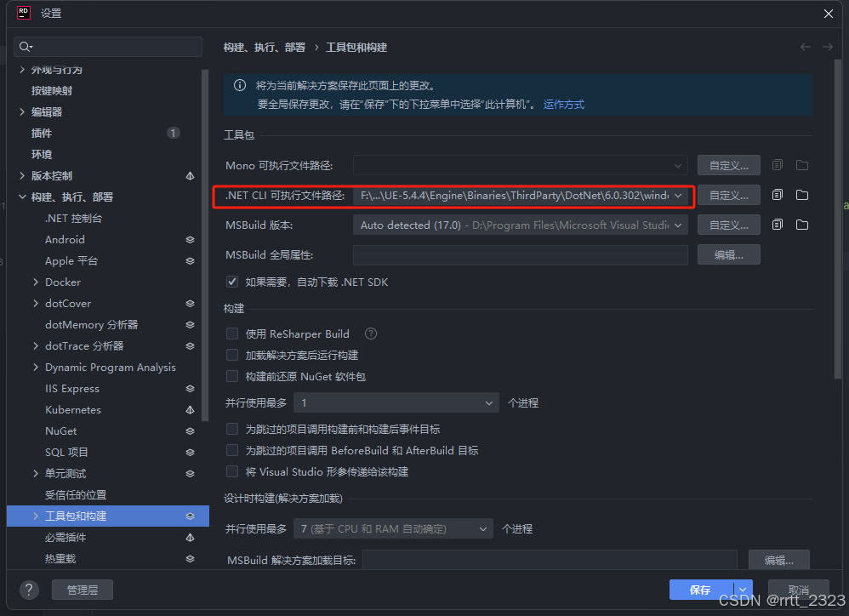The width and height of the screenshot is (849, 616).
Task: Click copy icon in MSBuild version row
Action: 777,225
